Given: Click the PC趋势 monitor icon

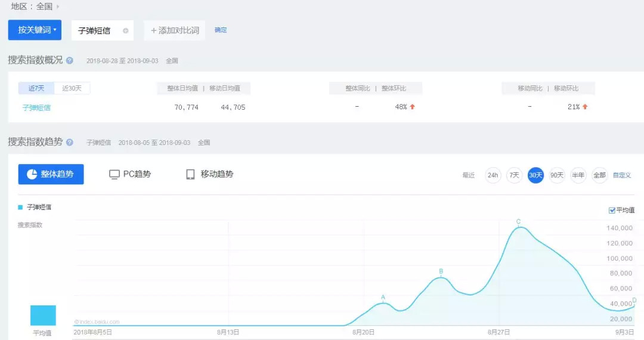Looking at the screenshot, I should [x=114, y=174].
